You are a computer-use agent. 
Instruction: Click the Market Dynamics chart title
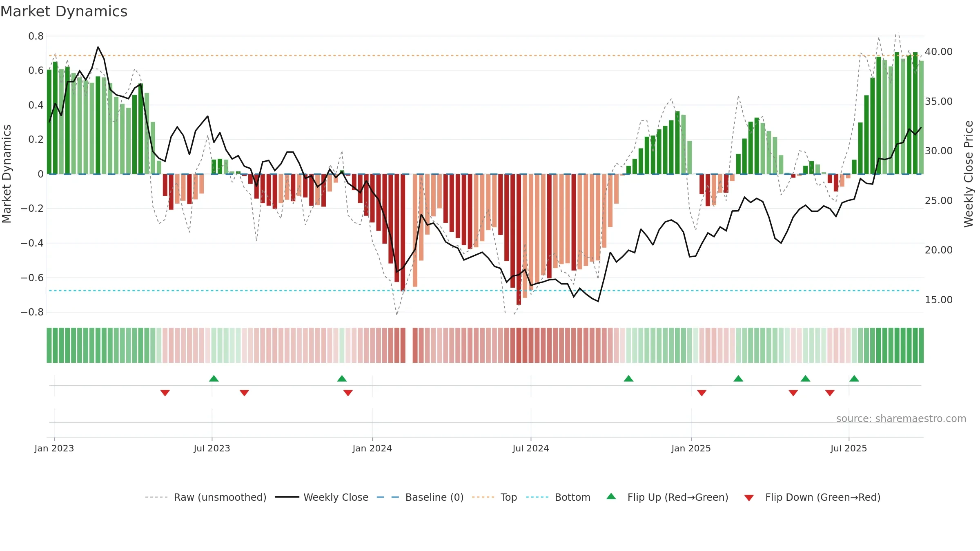64,11
